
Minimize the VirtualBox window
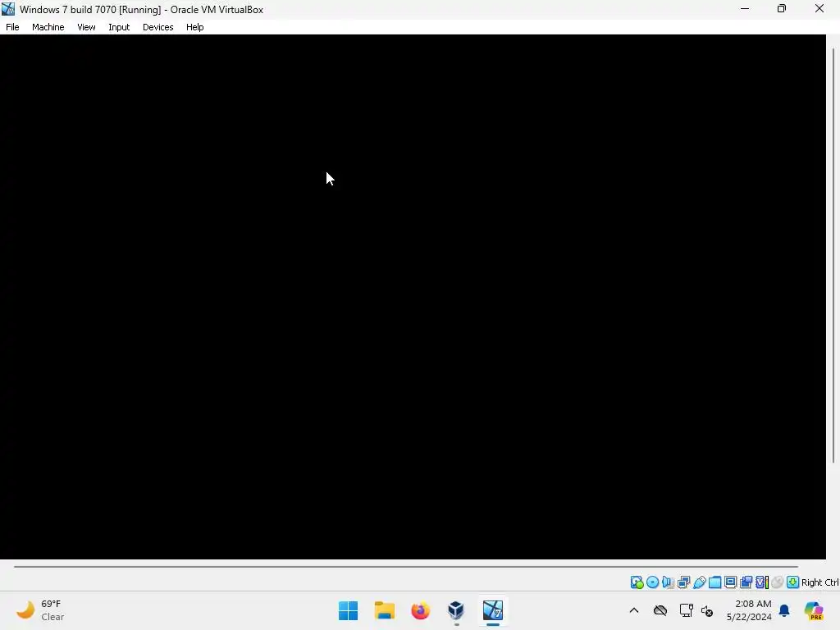[x=745, y=8]
